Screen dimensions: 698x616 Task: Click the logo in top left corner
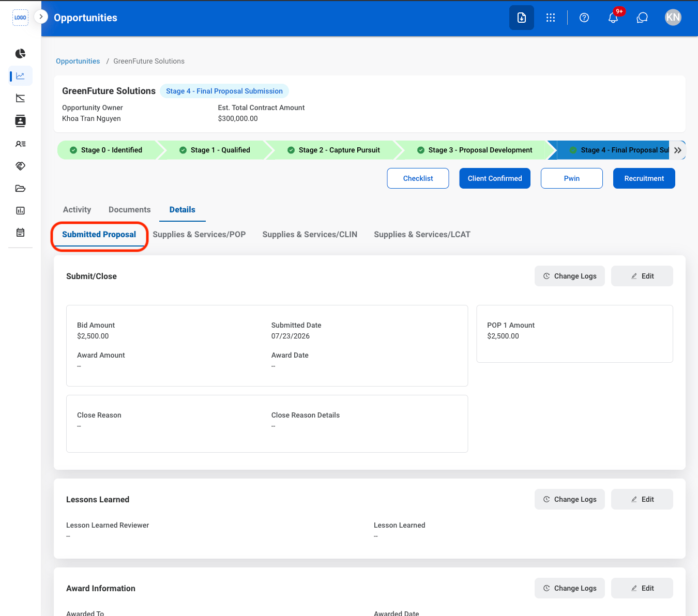tap(20, 18)
